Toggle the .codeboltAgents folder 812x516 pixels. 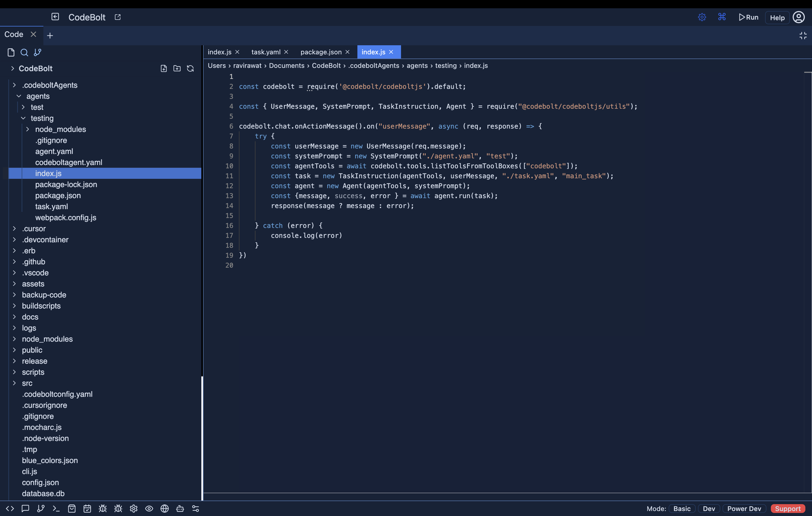tap(14, 85)
